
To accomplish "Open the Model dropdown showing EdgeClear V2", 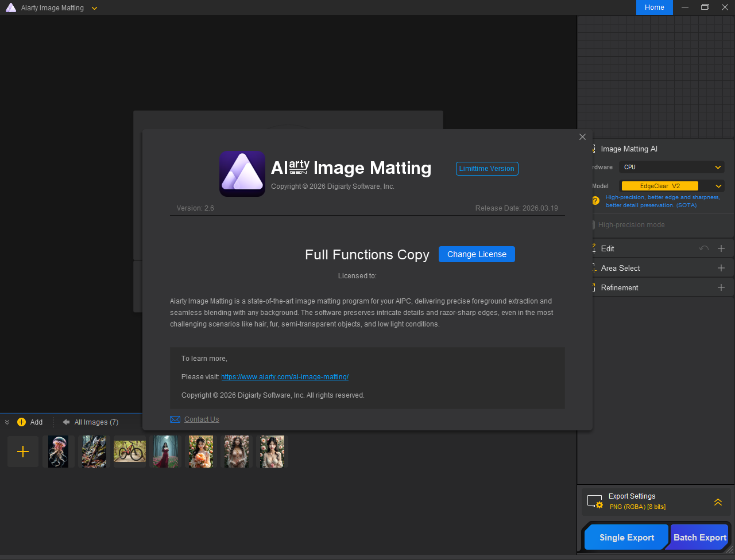I will tap(672, 186).
